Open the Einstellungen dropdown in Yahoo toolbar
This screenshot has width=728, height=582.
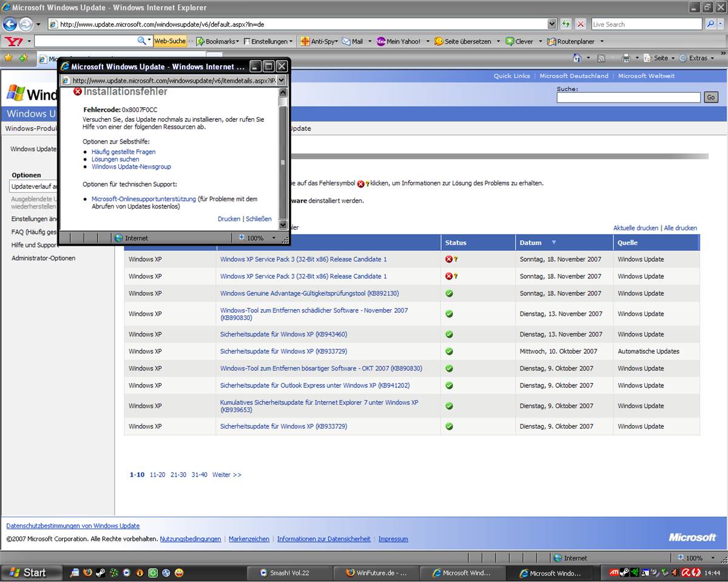click(x=268, y=41)
